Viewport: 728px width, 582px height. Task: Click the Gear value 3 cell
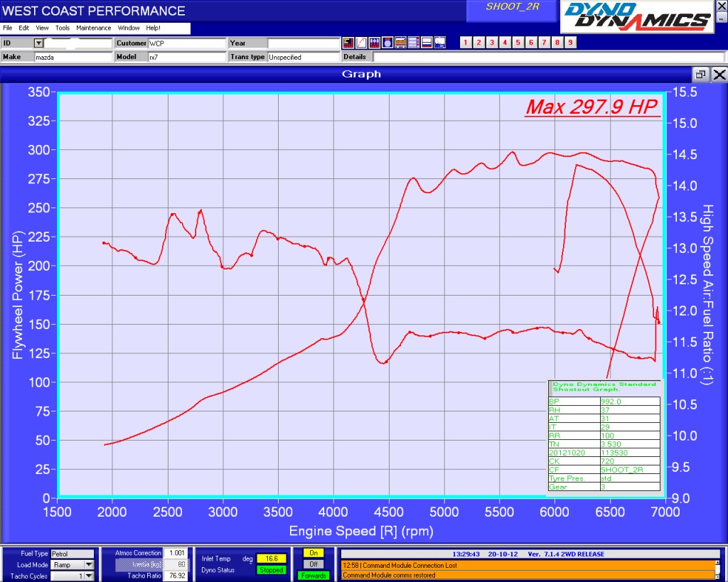[630, 487]
